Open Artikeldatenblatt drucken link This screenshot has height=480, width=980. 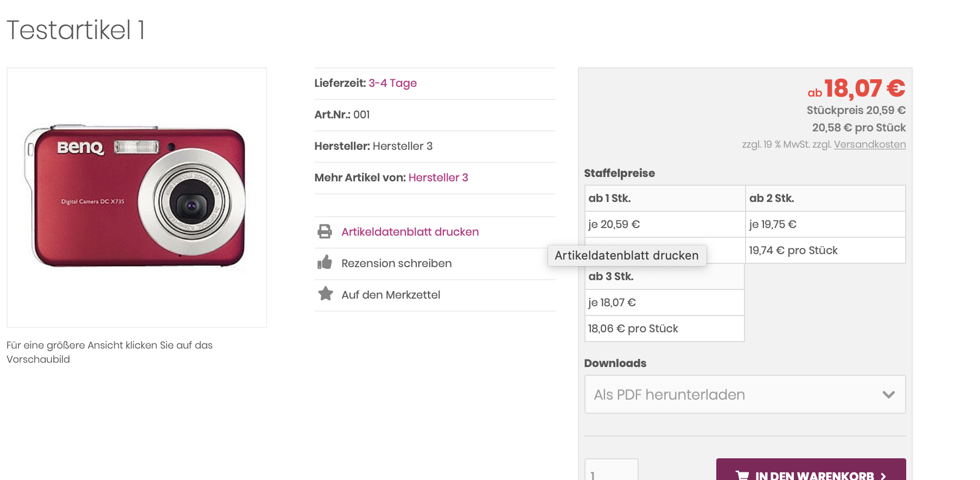point(410,232)
